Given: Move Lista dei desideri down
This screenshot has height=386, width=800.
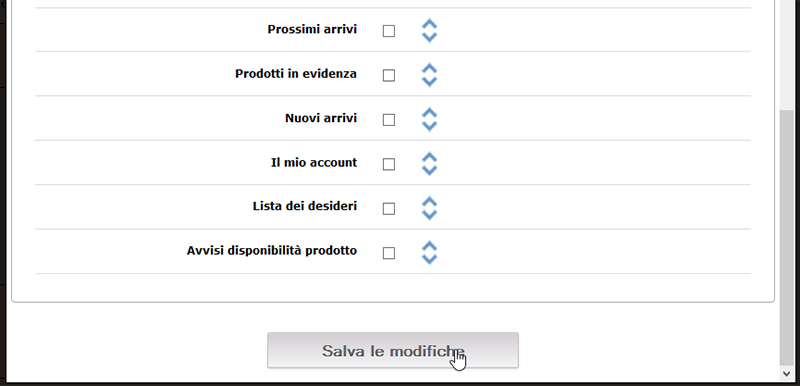Looking at the screenshot, I should 430,215.
